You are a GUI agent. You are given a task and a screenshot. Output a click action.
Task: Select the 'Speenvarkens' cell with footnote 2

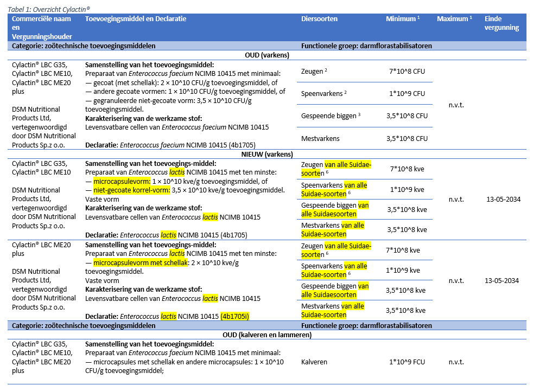(323, 93)
